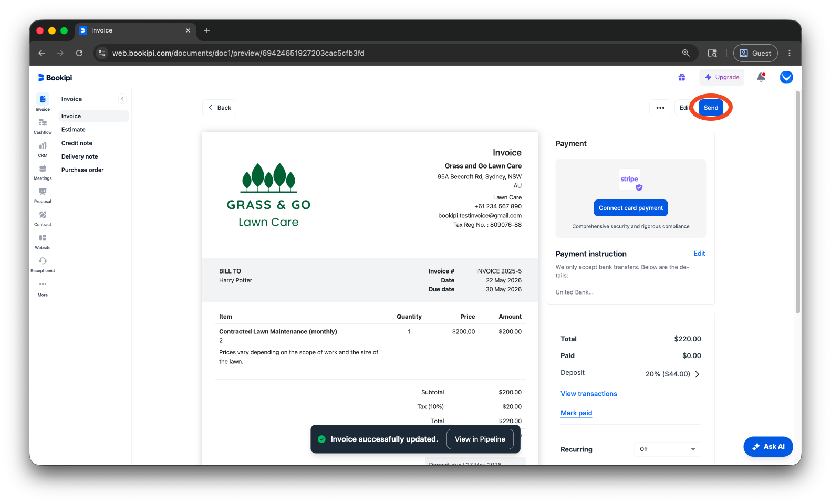Open the account avatar menu

pyautogui.click(x=786, y=77)
